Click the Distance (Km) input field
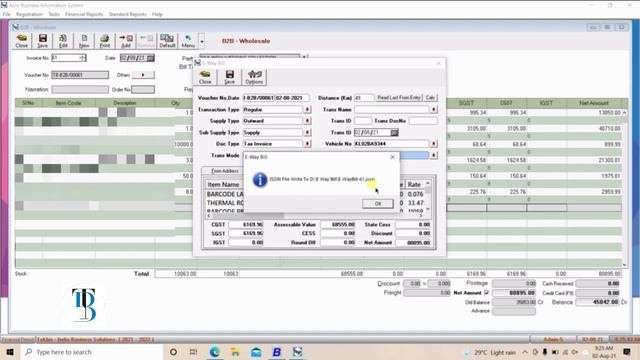This screenshot has width=640, height=360. tap(364, 98)
